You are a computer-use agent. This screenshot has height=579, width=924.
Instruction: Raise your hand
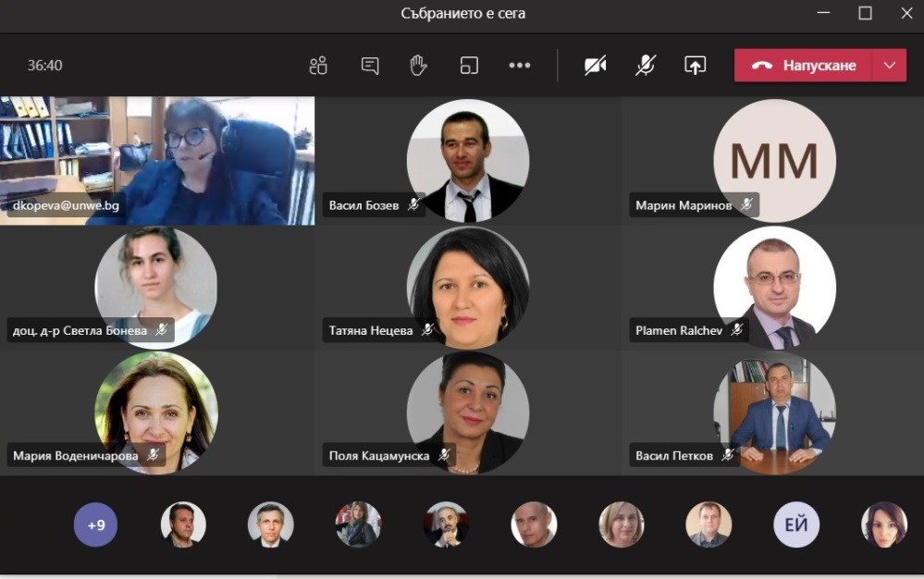point(418,66)
